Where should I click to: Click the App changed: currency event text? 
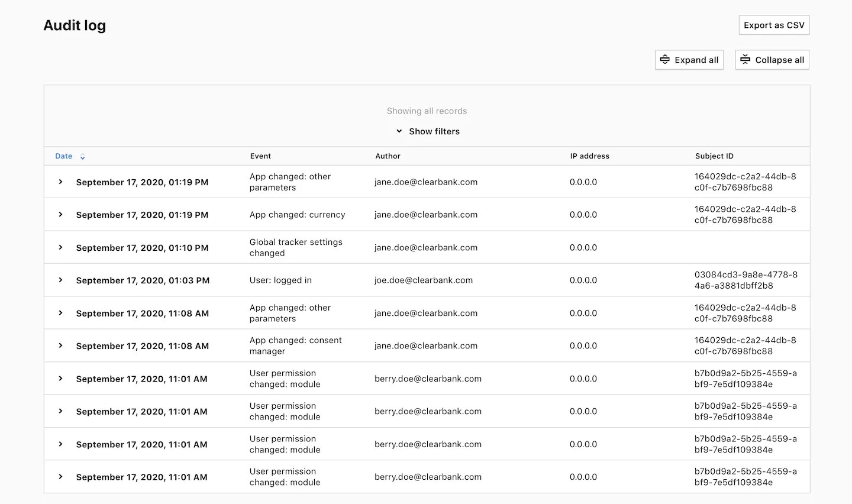(x=297, y=215)
